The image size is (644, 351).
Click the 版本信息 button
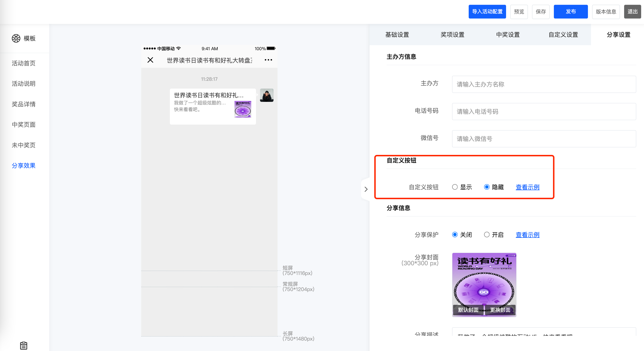pyautogui.click(x=605, y=12)
